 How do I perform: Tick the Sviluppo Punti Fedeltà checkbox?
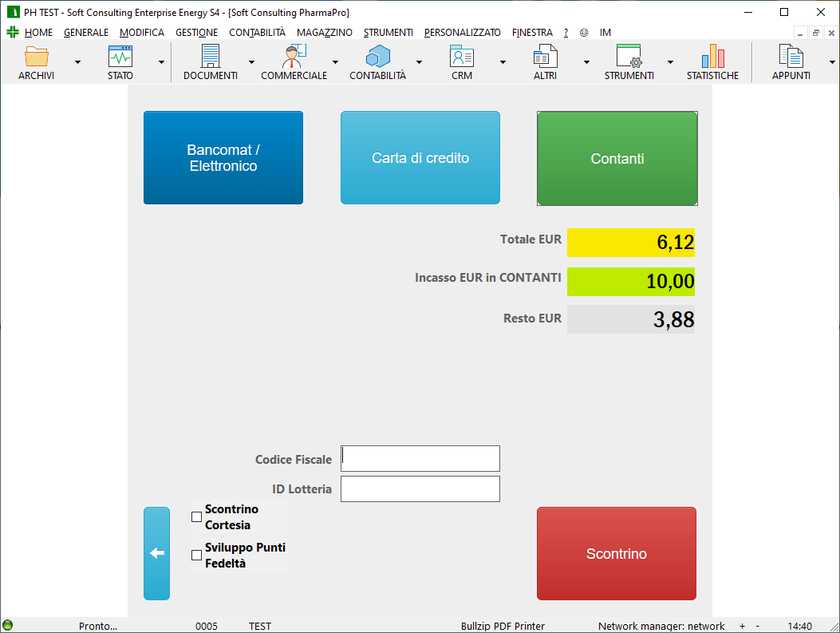(x=196, y=556)
